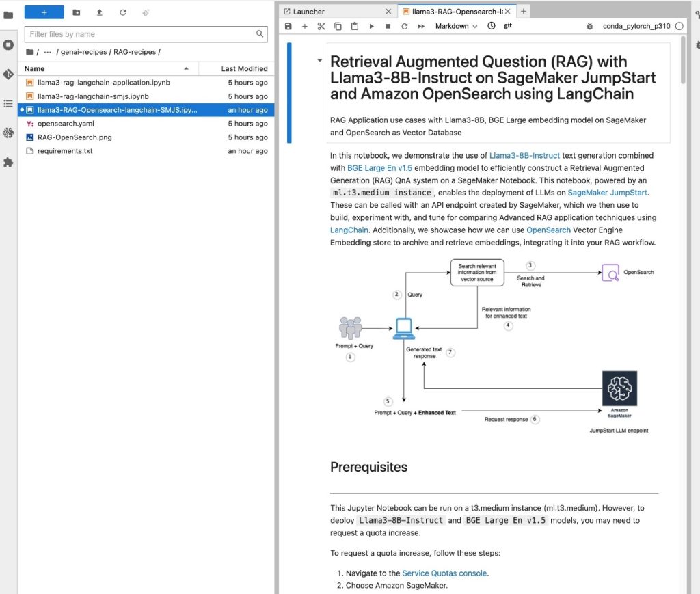700x594 pixels.
Task: Cut the selected cell
Action: (x=321, y=26)
